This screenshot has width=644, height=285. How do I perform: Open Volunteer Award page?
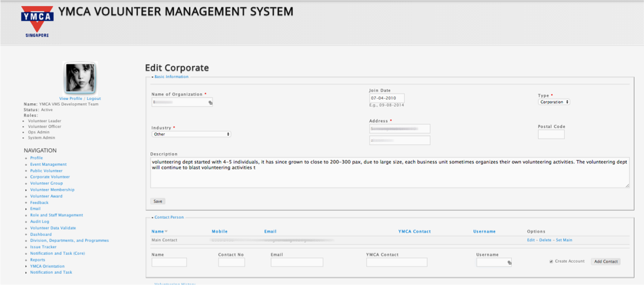(x=46, y=196)
